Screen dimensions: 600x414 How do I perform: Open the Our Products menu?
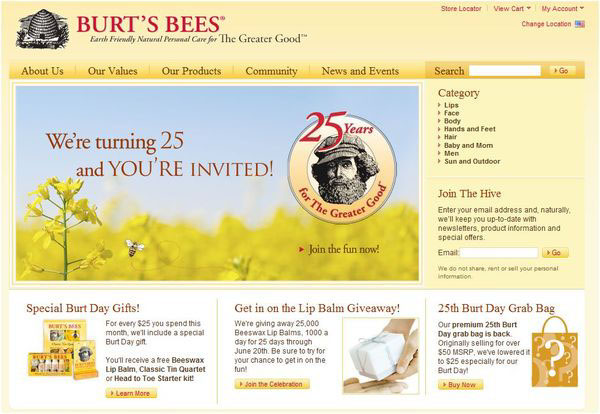(191, 71)
